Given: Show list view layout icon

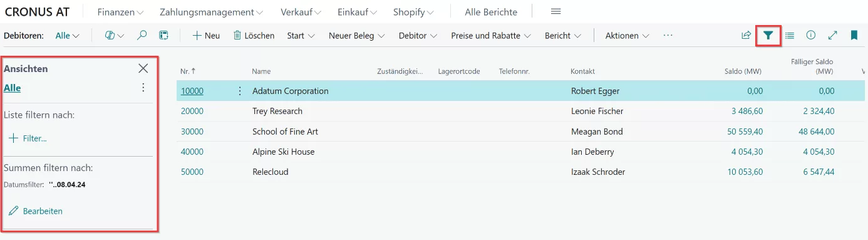Looking at the screenshot, I should (x=790, y=36).
